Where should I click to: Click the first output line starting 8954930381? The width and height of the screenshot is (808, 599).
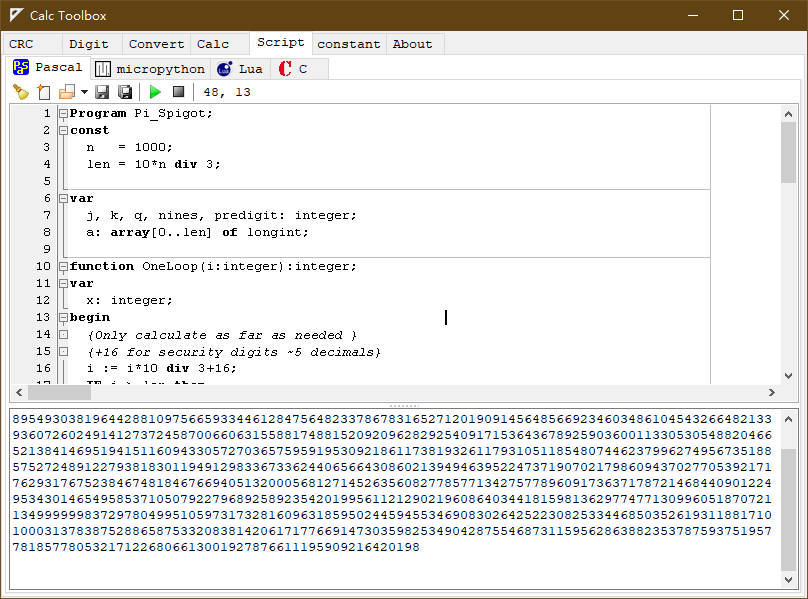pyautogui.click(x=392, y=419)
